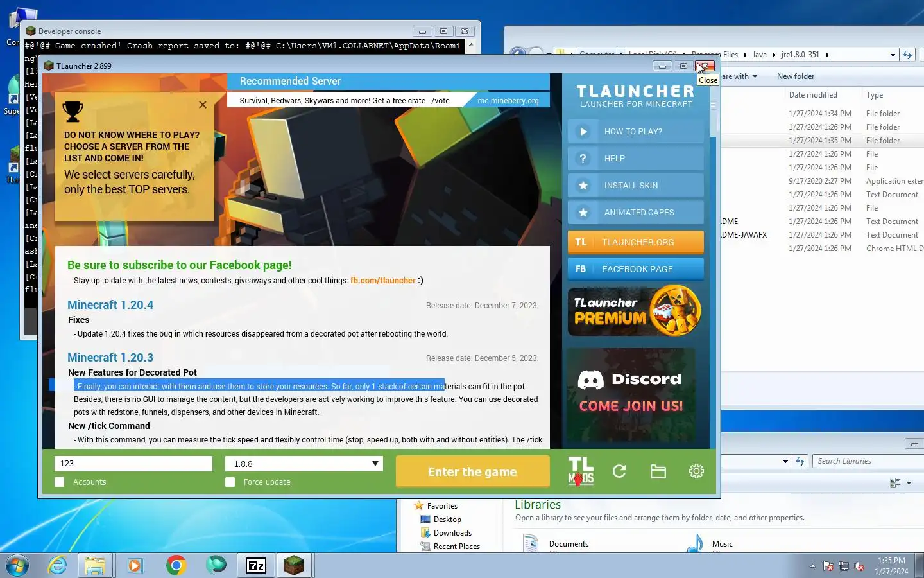Click Install Skin button
This screenshot has height=578, width=924.
pyautogui.click(x=635, y=186)
